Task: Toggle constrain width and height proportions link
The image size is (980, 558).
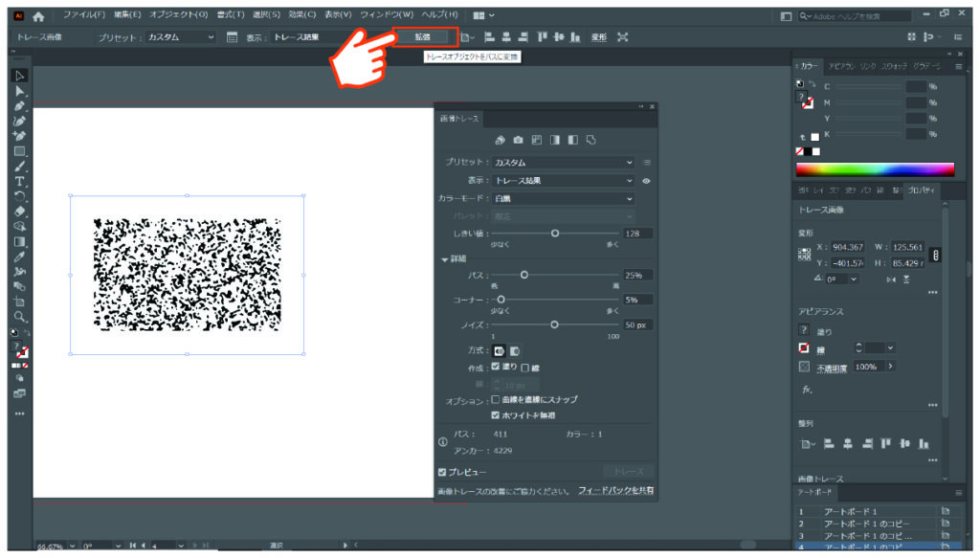Action: point(935,255)
